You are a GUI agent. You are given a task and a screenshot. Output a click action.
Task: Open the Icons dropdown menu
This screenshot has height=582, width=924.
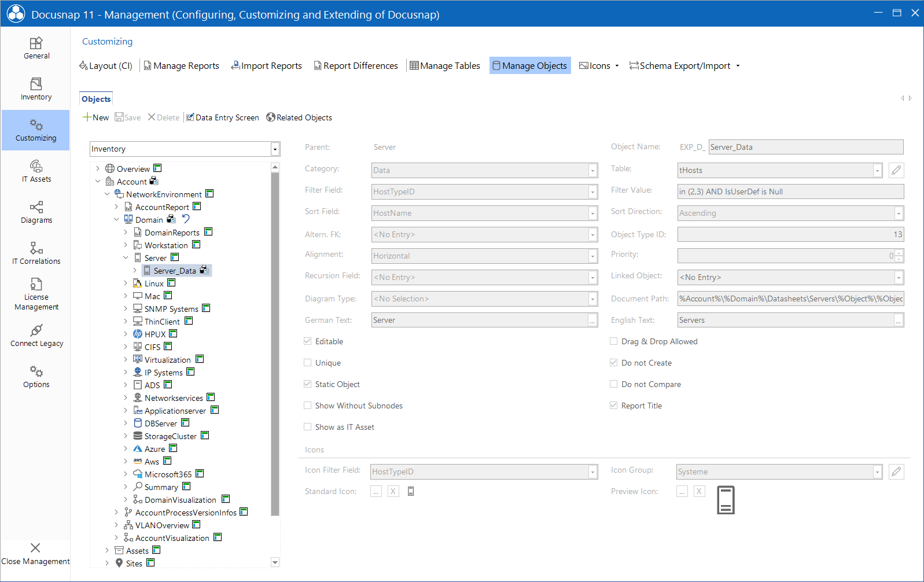pyautogui.click(x=599, y=66)
